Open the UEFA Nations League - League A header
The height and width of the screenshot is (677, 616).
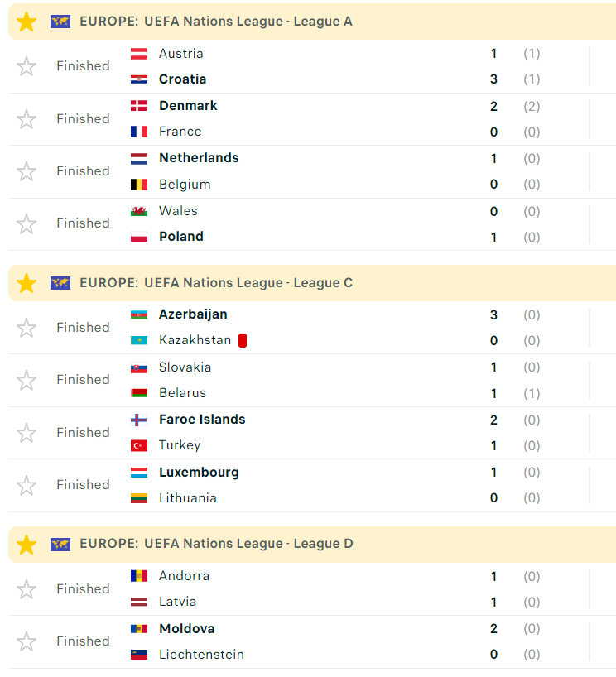pos(216,22)
